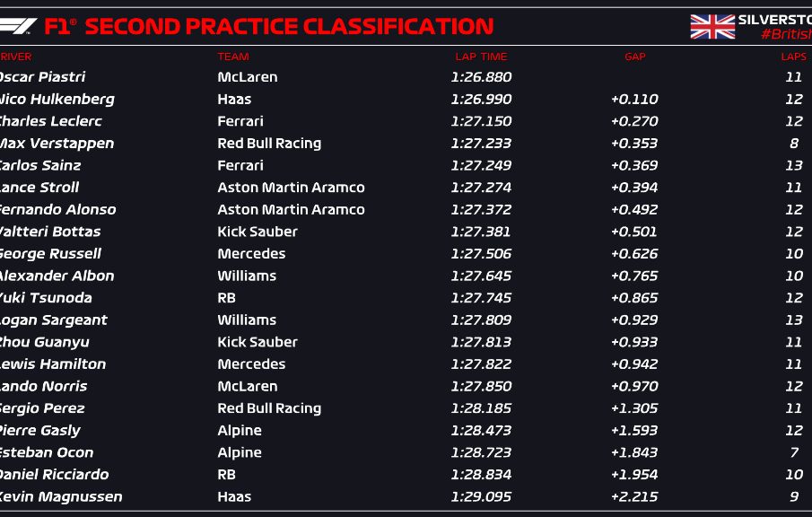This screenshot has height=517, width=812.
Task: Select the LAP TIME column header
Action: (x=481, y=57)
